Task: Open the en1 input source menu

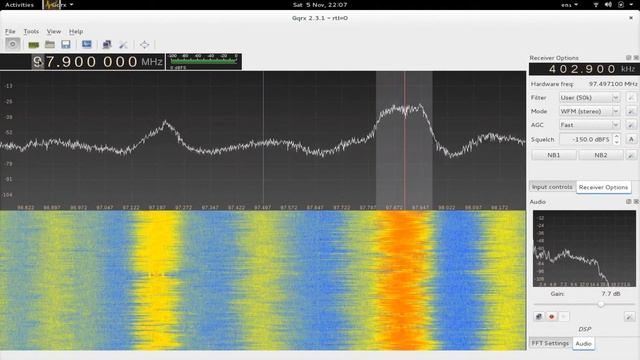Action: 569,5
